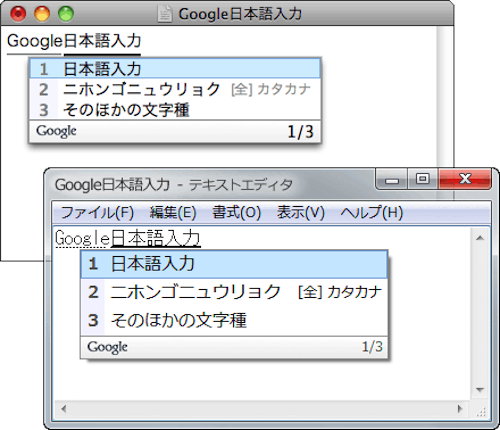The height and width of the screenshot is (430, 500).
Task: Open the ファイル(F) menu
Action: (97, 212)
